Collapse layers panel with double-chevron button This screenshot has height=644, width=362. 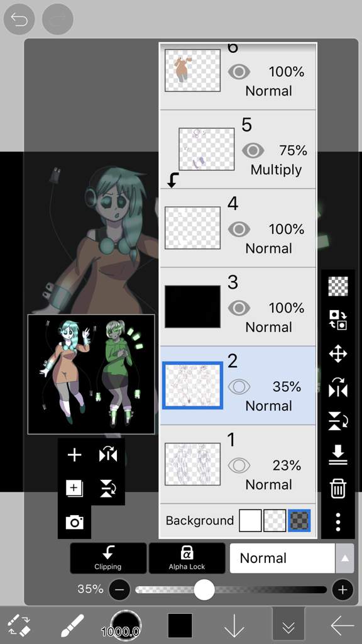288,626
